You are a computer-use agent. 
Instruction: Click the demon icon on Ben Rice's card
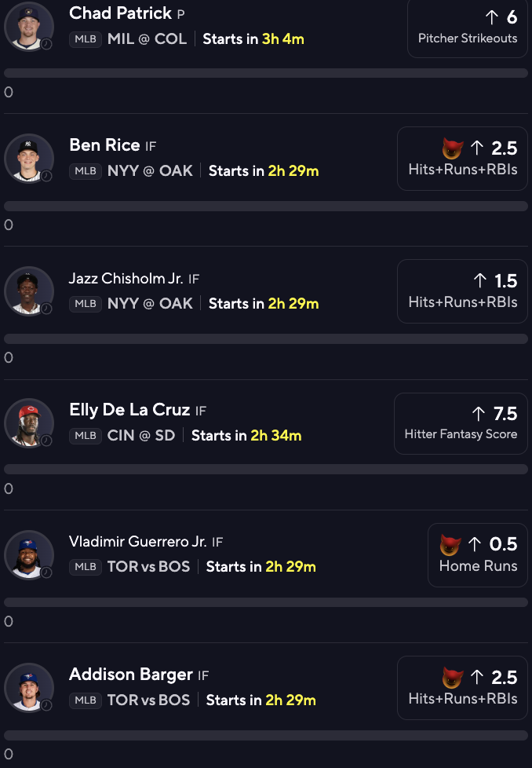point(452,148)
